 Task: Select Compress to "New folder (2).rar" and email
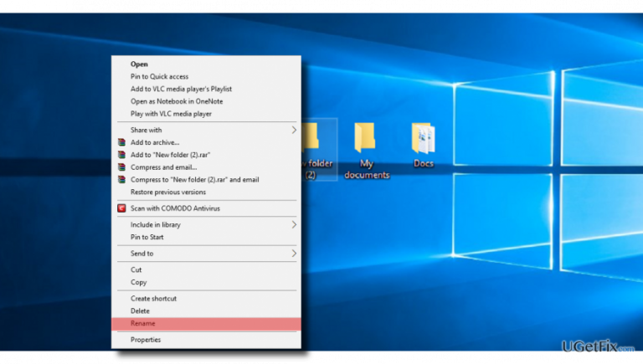click(x=206, y=179)
